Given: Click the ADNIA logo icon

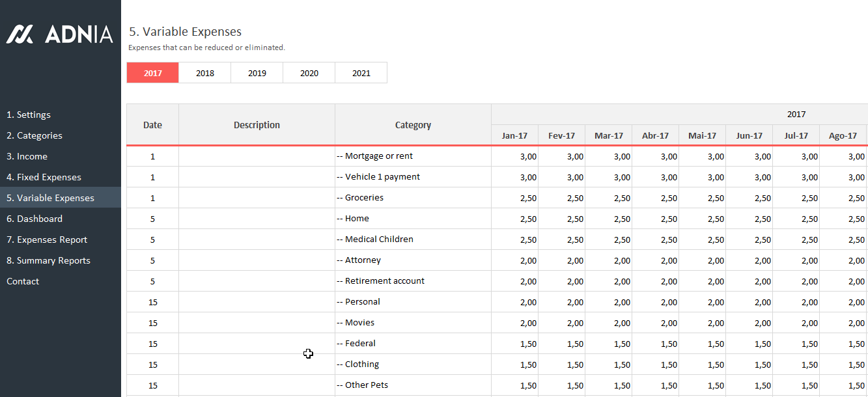Looking at the screenshot, I should [x=20, y=34].
